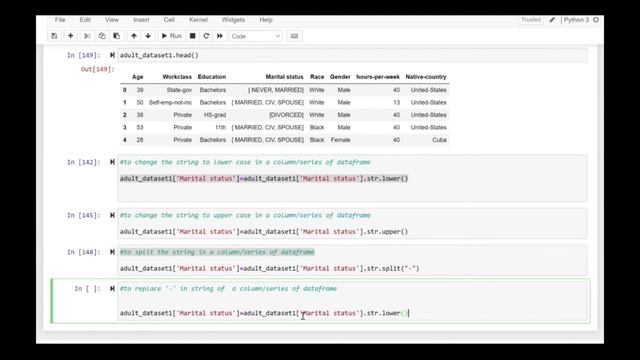Image resolution: width=640 pixels, height=360 pixels.
Task: Click the Python 3 kernel indicator
Action: [x=576, y=20]
